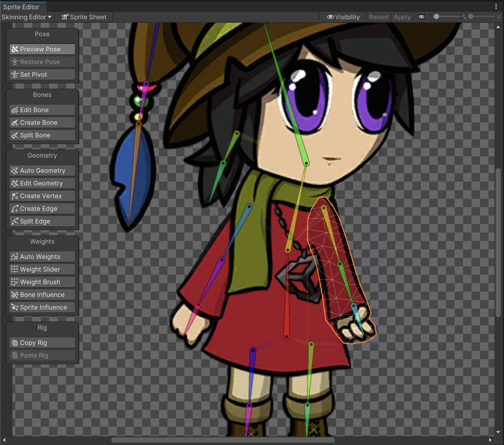
Task: Toggle the Visibility panel eye button
Action: point(343,17)
